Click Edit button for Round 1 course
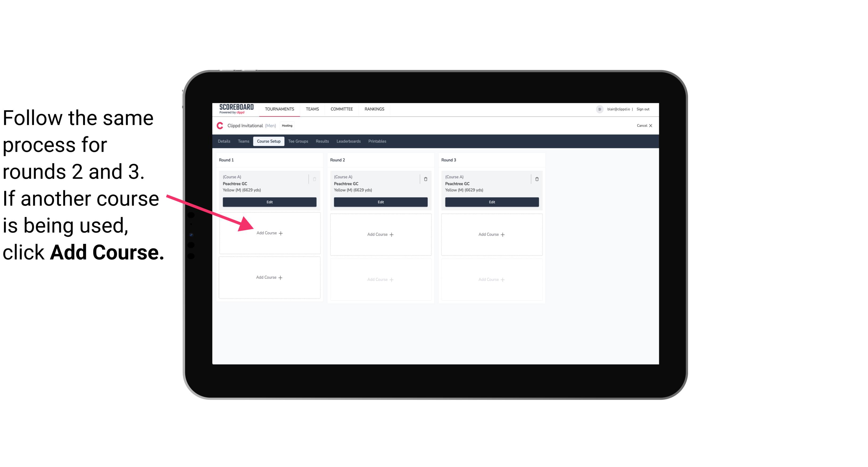The image size is (868, 467). 268,202
